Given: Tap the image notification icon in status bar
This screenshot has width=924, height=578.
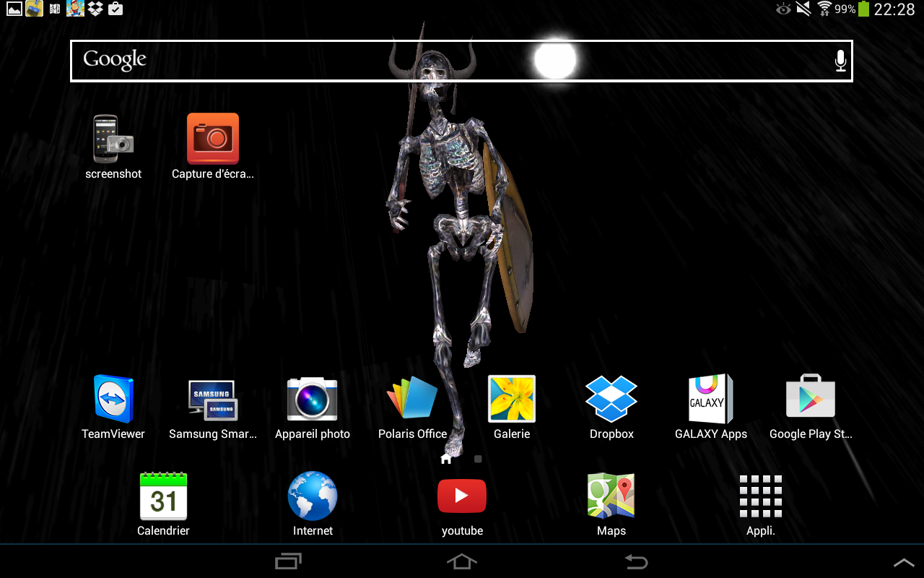Looking at the screenshot, I should click(14, 9).
